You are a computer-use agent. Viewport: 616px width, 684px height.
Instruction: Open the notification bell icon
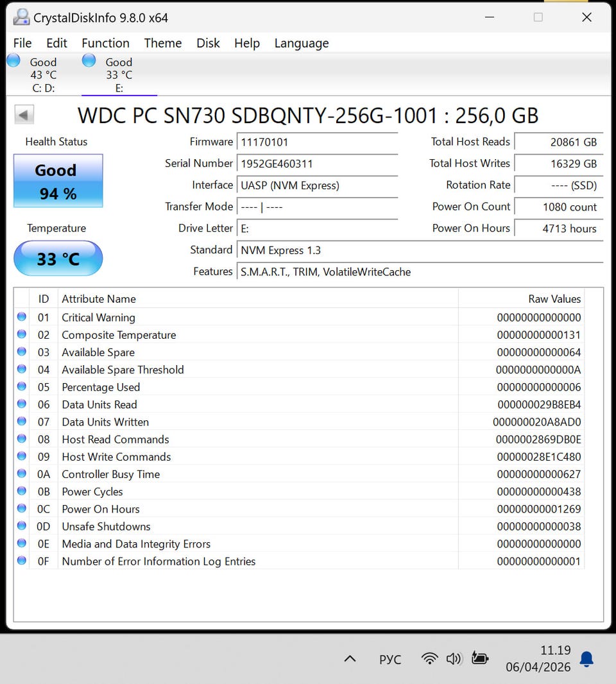pyautogui.click(x=586, y=659)
